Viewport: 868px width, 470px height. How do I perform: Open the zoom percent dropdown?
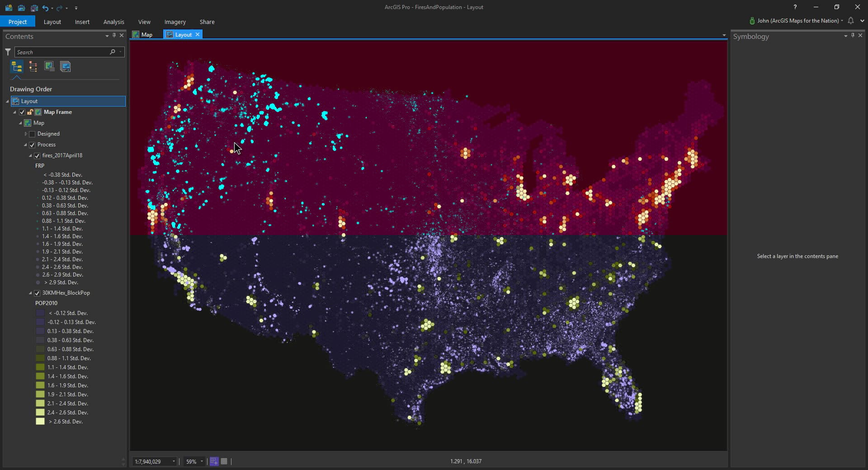pos(202,461)
